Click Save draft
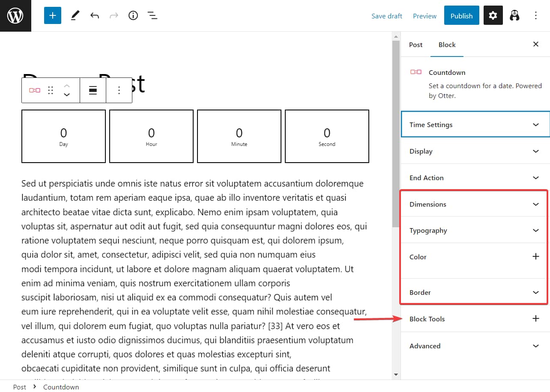550x392 pixels. (x=387, y=16)
